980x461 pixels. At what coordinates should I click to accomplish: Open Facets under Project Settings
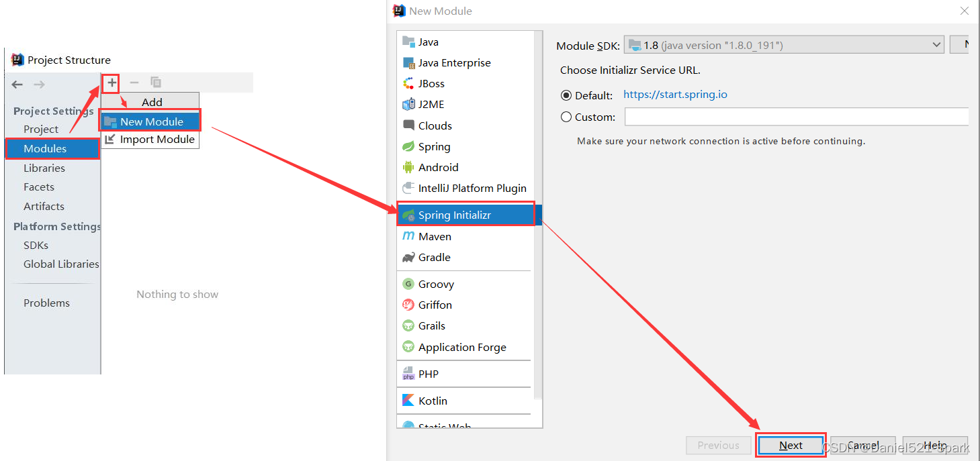point(39,187)
